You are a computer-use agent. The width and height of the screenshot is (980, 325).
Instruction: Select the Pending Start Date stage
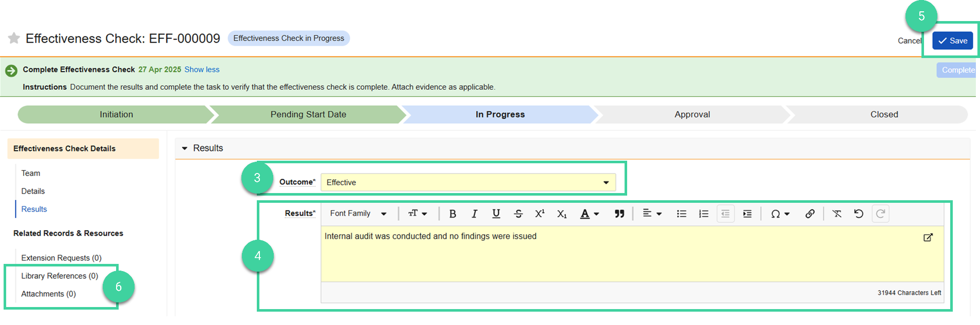tap(308, 114)
